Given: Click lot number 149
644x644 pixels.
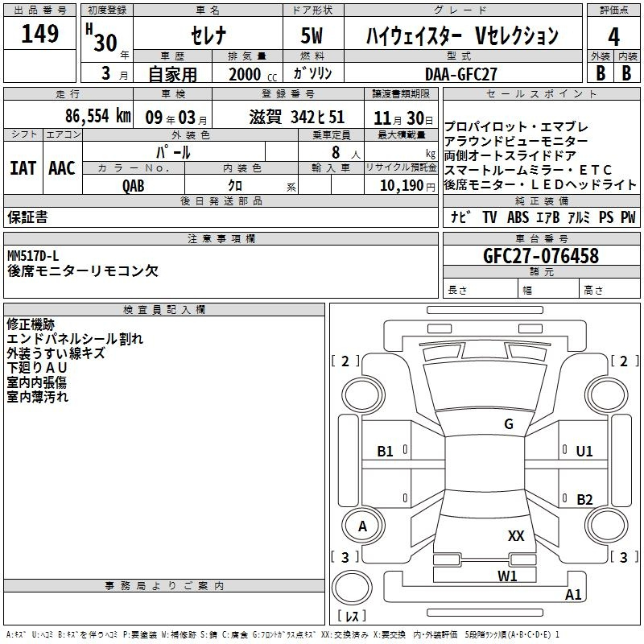Looking at the screenshot, I should (x=40, y=34).
